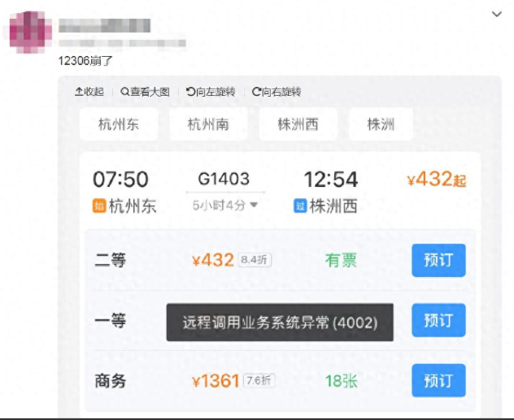
Task: Open the pixelated user avatar
Action: coord(30,32)
